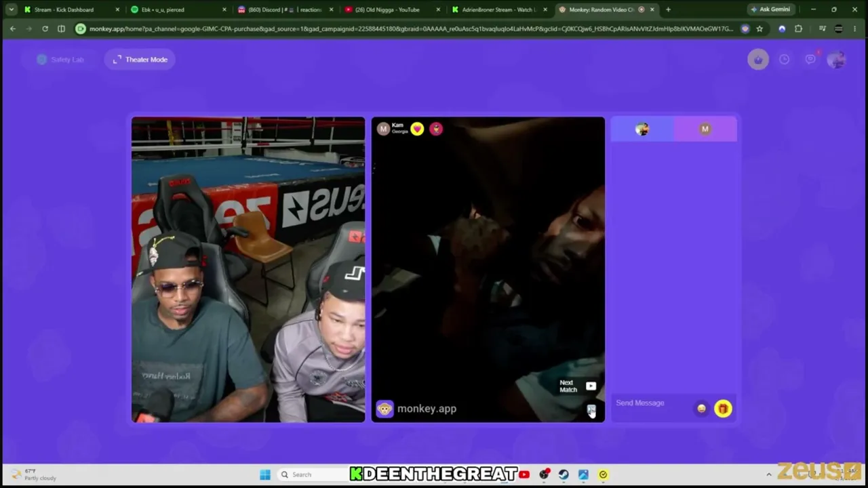This screenshot has width=868, height=488.
Task: Open the yellow circle app on taskbar
Action: [603, 474]
